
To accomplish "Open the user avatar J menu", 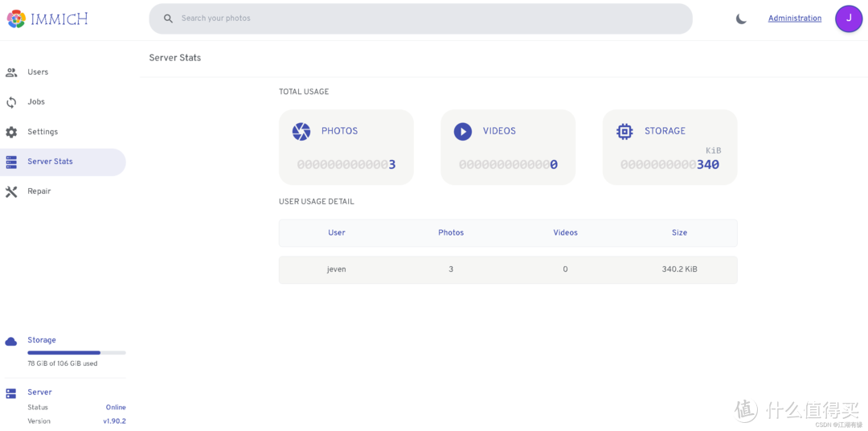I will coord(848,18).
